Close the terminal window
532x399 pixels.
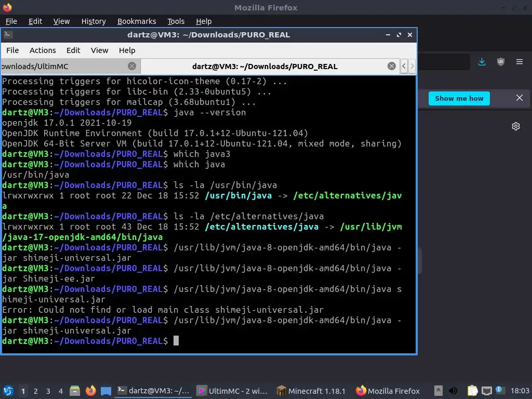click(410, 35)
